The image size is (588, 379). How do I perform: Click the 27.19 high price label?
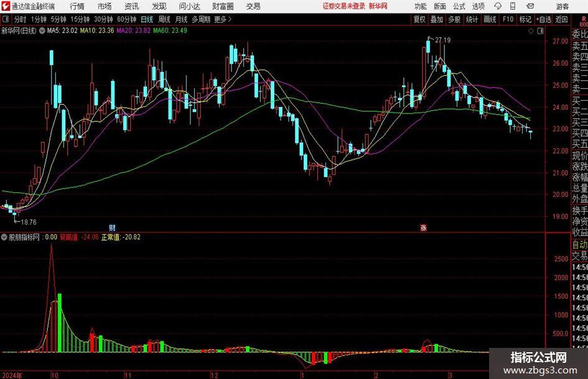click(x=442, y=40)
